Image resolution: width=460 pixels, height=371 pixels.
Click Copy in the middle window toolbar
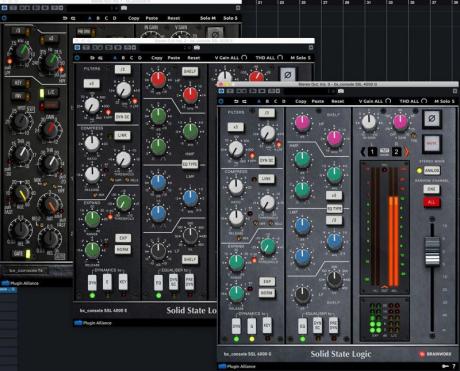point(157,58)
